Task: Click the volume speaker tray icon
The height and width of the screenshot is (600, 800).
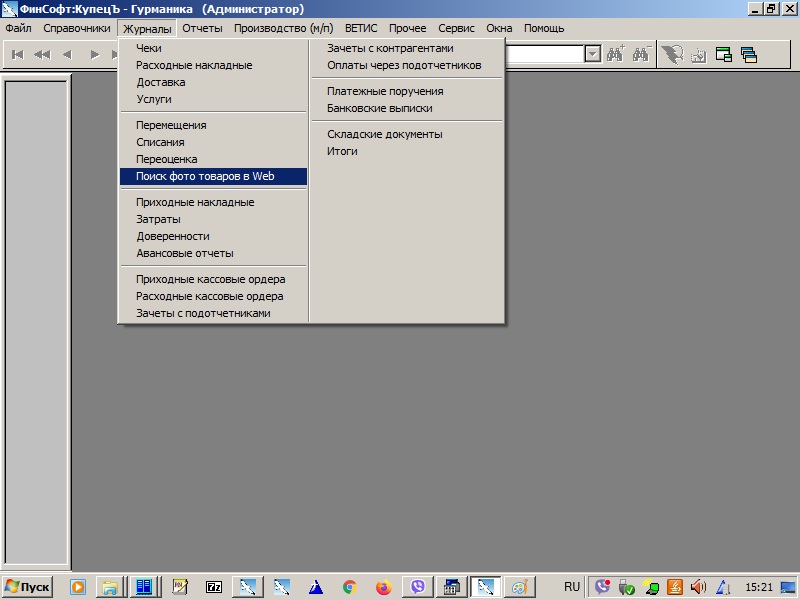Action: [698, 587]
